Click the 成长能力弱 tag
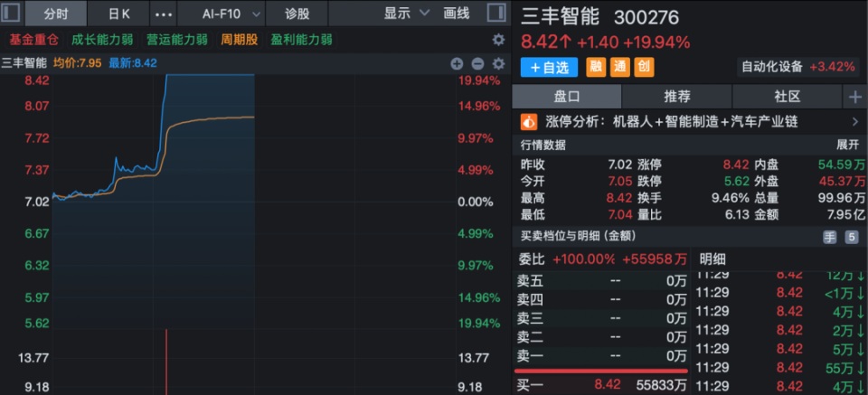Viewport: 868px width, 395px height. (x=102, y=40)
